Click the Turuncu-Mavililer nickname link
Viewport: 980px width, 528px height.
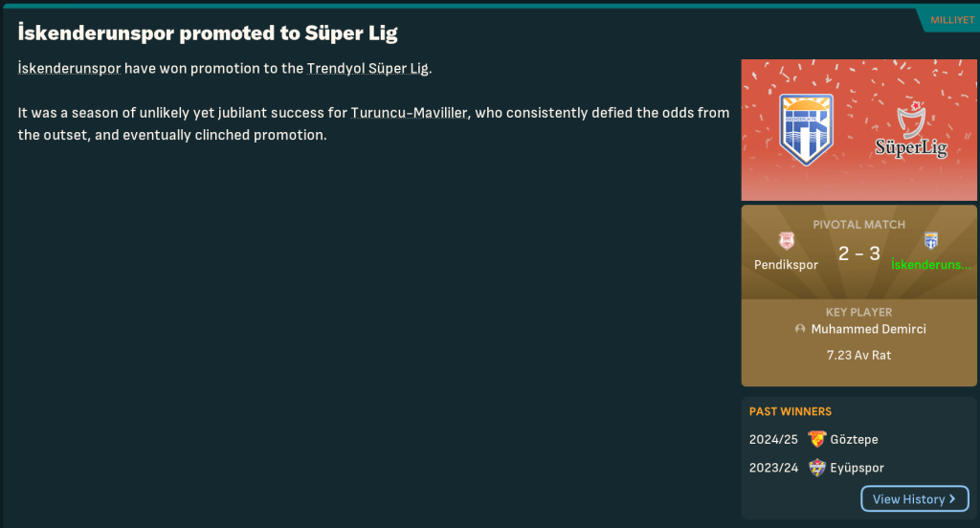[x=409, y=113]
